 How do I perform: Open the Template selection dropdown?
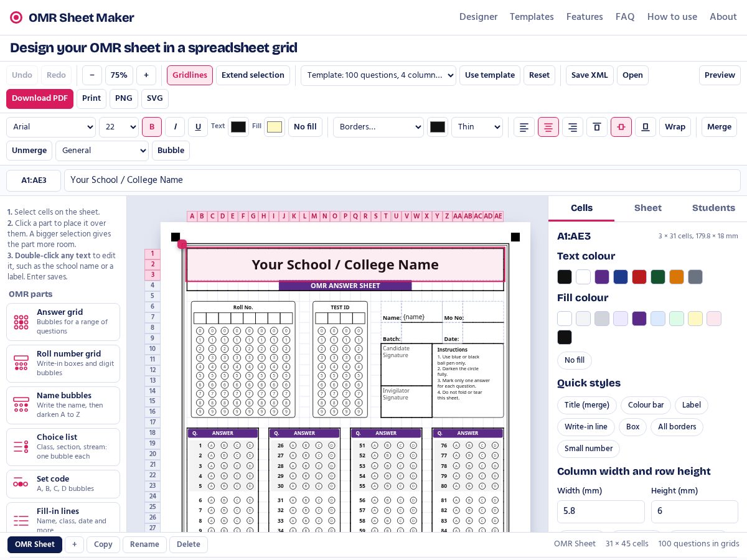tap(378, 75)
